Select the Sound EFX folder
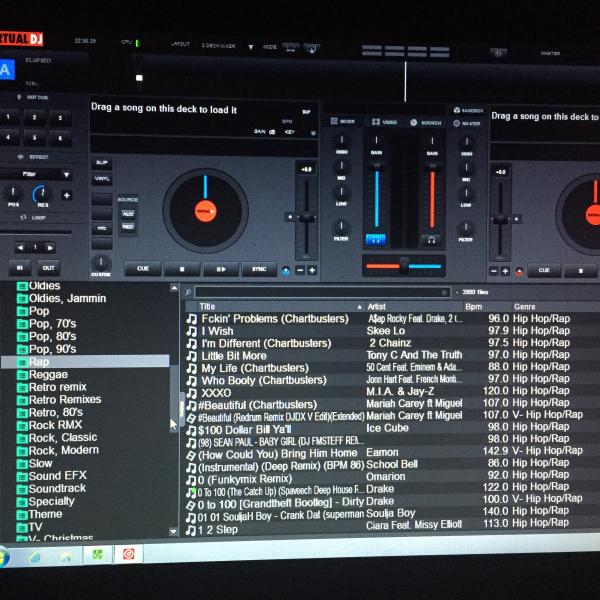 tap(52, 476)
